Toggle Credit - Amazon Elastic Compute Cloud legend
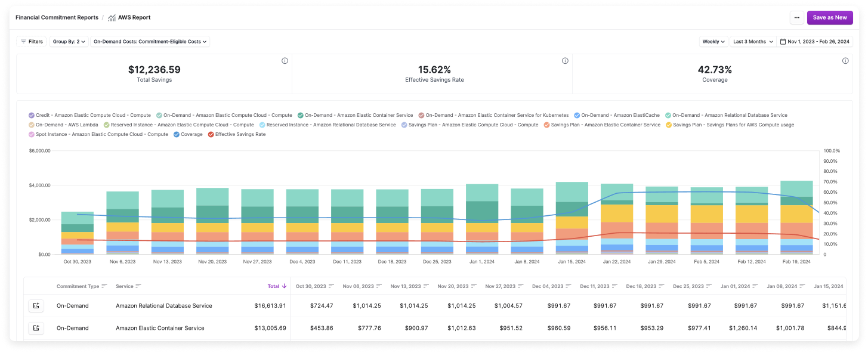This screenshot has height=353, width=868. [x=89, y=116]
